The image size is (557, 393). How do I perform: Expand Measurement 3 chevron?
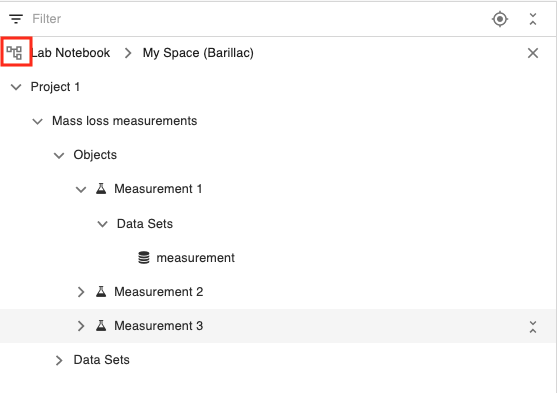click(x=81, y=326)
